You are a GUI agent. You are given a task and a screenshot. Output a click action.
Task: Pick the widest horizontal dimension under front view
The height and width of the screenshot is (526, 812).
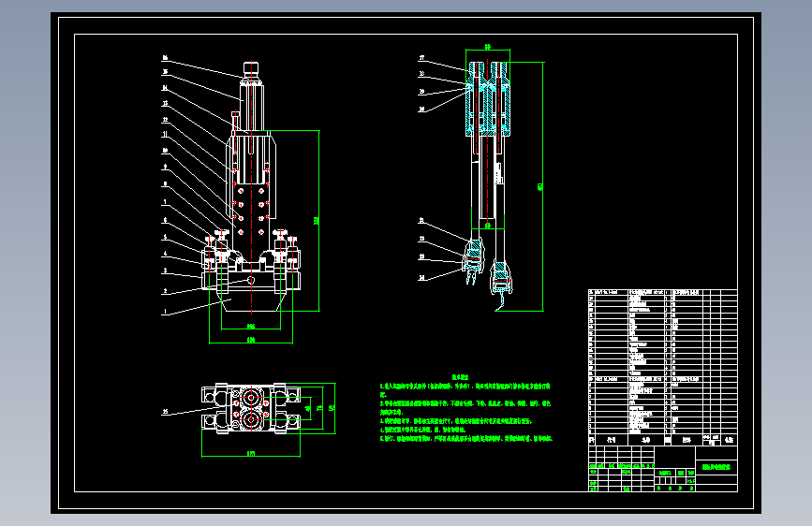(251, 340)
